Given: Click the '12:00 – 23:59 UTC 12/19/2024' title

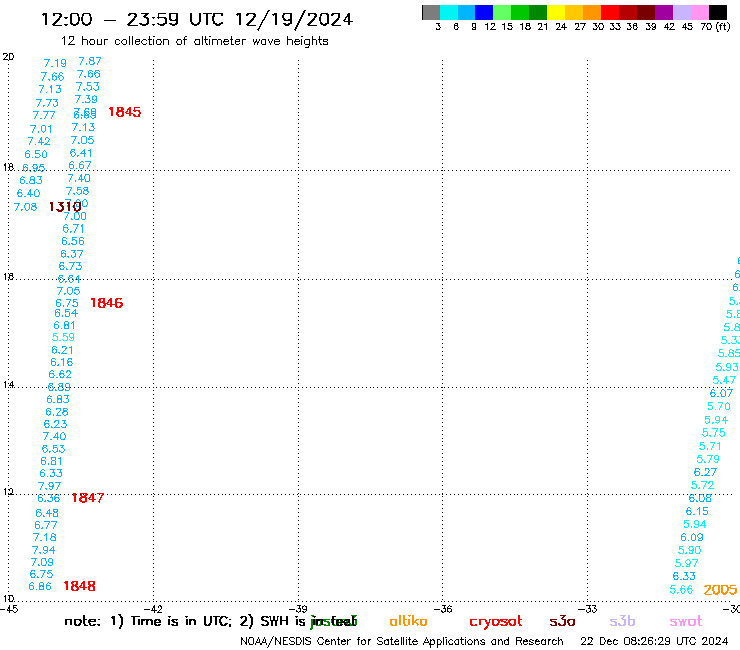Looking at the screenshot, I should [x=197, y=19].
